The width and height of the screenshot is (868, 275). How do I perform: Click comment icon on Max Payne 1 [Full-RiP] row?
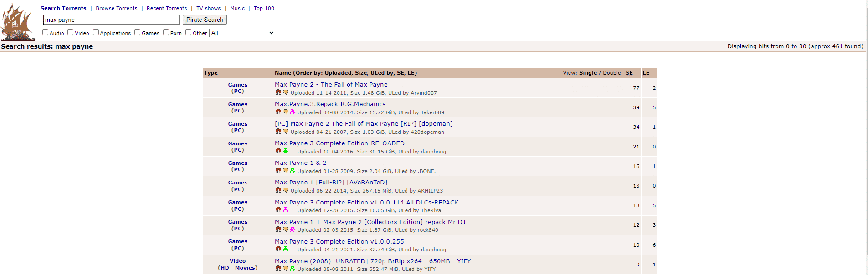click(x=285, y=190)
